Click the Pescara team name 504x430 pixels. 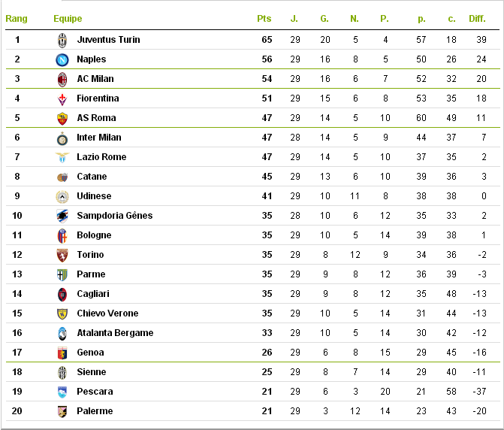95,392
